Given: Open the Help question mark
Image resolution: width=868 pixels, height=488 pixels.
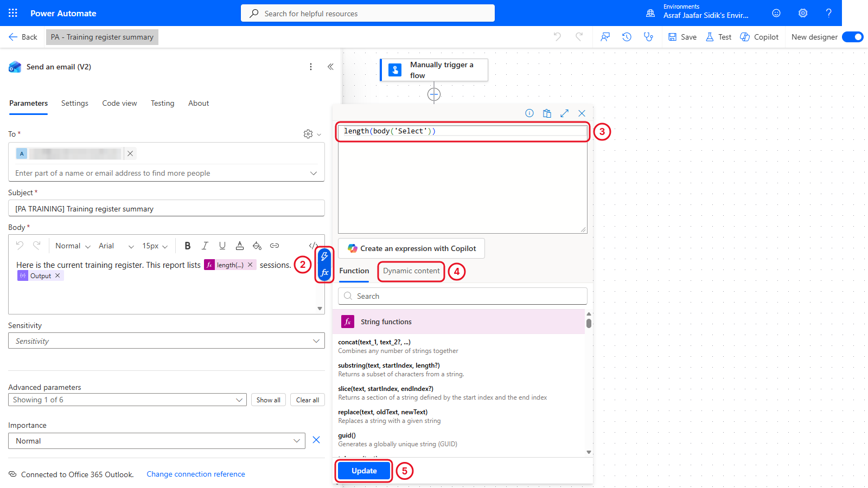Looking at the screenshot, I should click(x=829, y=13).
